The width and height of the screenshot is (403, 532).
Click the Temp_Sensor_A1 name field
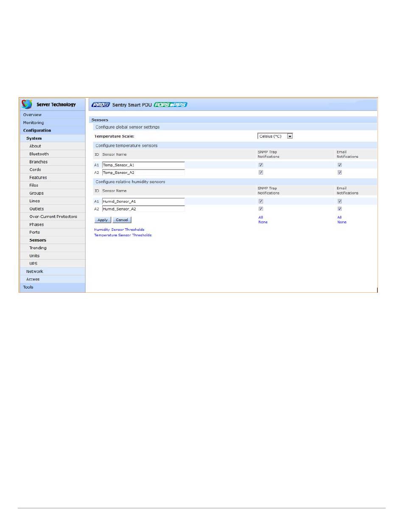point(143,165)
